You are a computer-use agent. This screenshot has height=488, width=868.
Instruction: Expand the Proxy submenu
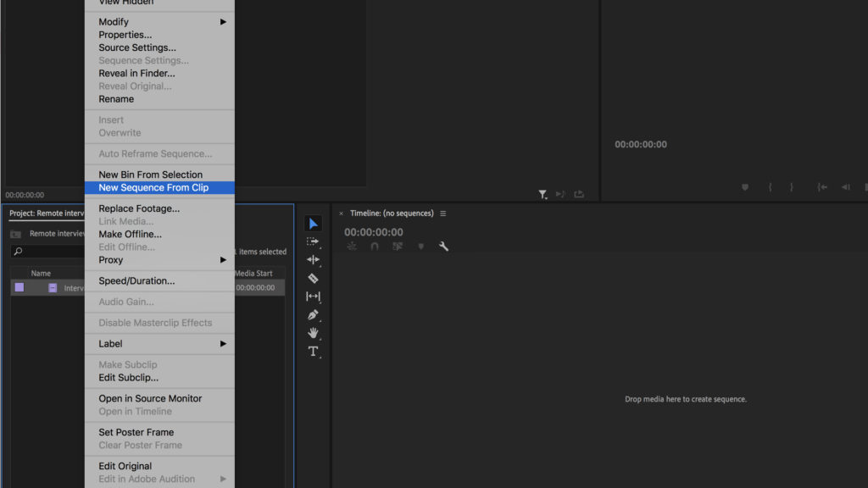(x=159, y=260)
